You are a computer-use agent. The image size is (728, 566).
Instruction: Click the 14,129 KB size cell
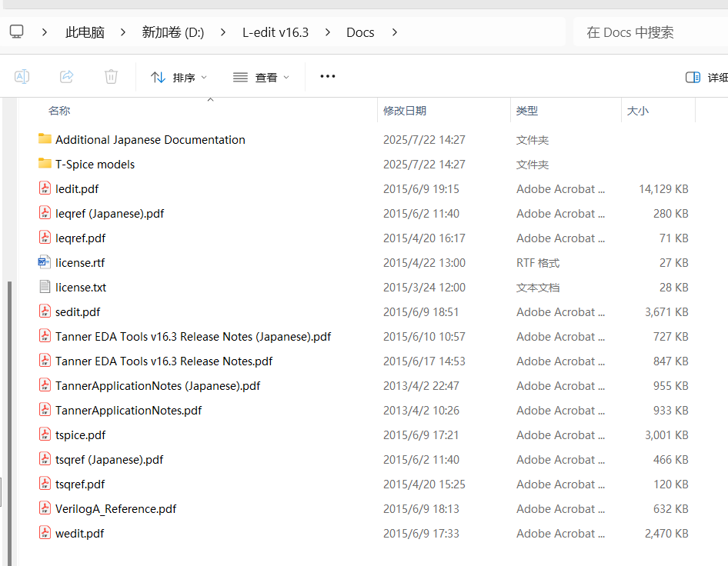(x=663, y=189)
